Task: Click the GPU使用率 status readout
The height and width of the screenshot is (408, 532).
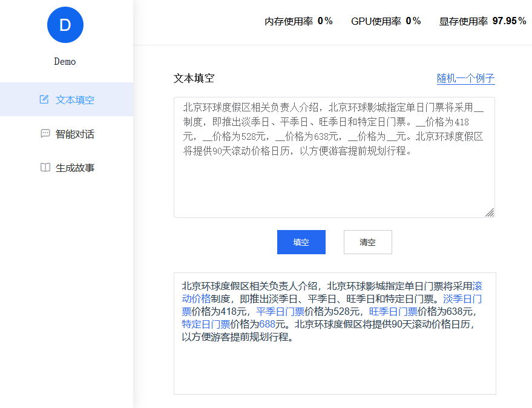Action: [386, 21]
